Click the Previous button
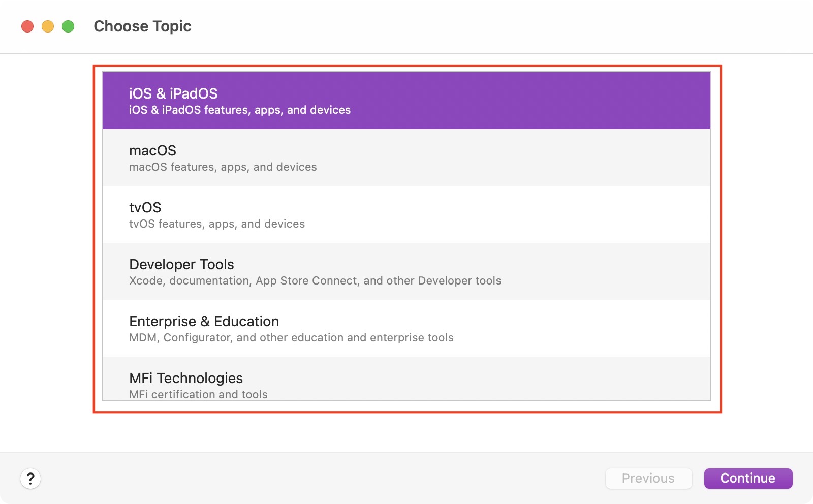 [648, 479]
